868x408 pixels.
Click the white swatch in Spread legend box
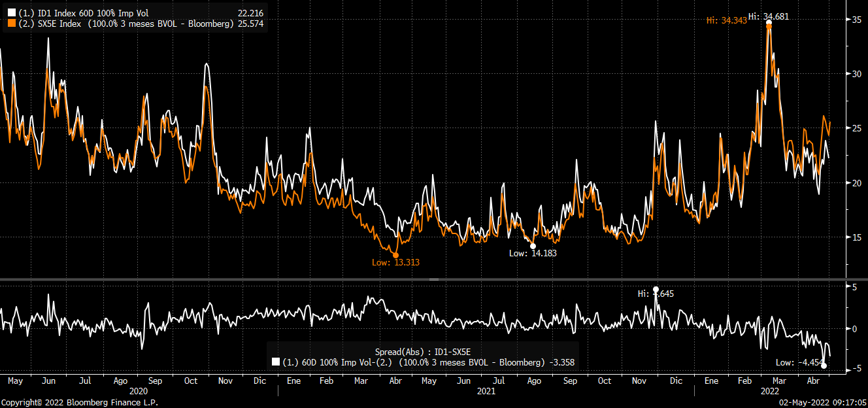pyautogui.click(x=275, y=362)
